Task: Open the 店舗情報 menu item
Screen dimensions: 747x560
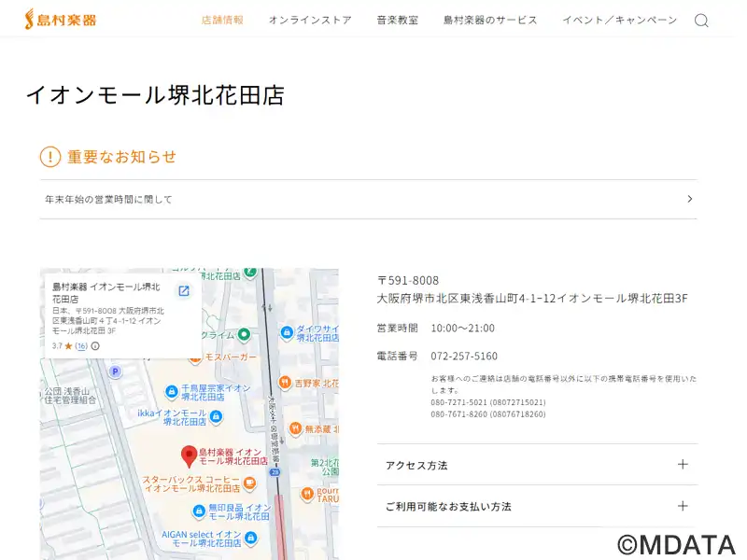Action: click(222, 20)
